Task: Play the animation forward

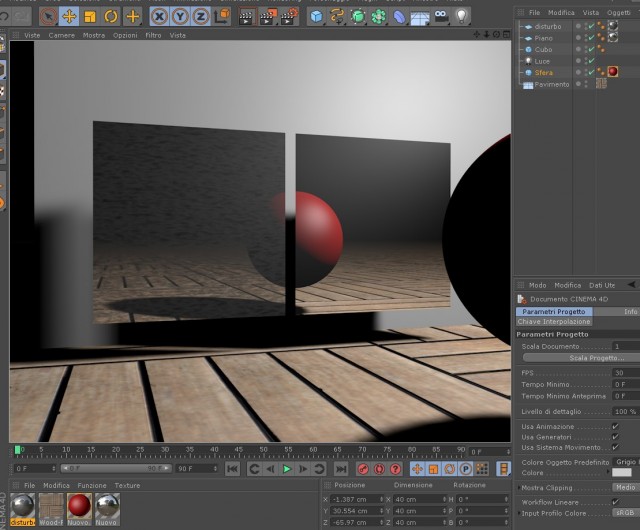Action: 287,469
